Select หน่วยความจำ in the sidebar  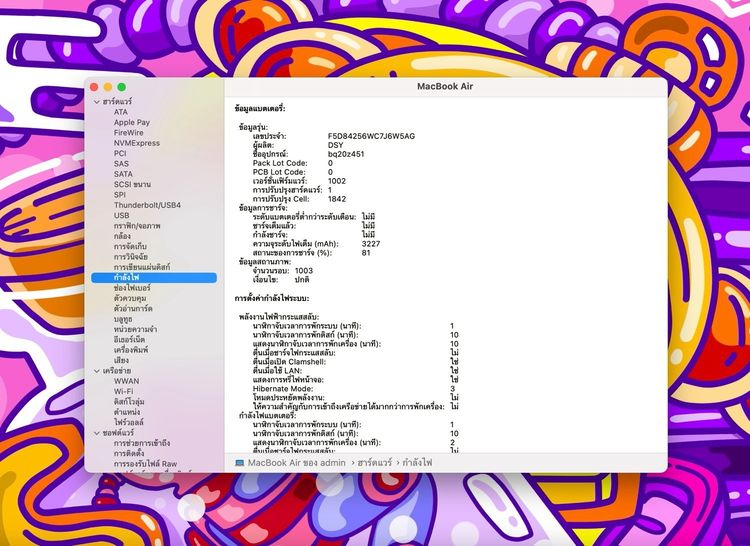click(136, 329)
